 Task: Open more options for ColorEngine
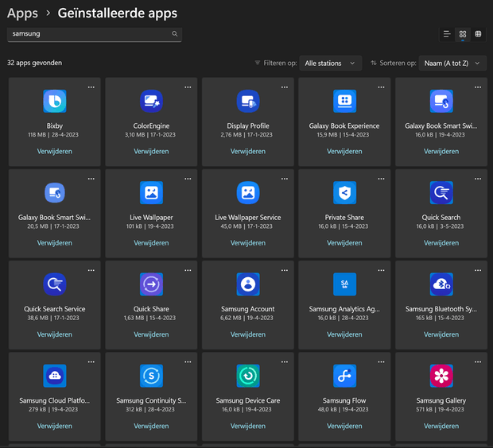point(188,87)
